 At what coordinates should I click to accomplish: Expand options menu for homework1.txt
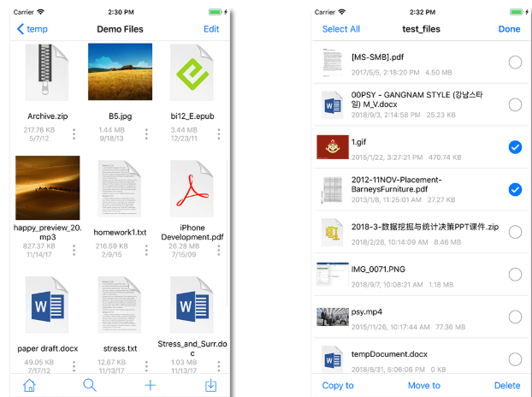coord(146,251)
